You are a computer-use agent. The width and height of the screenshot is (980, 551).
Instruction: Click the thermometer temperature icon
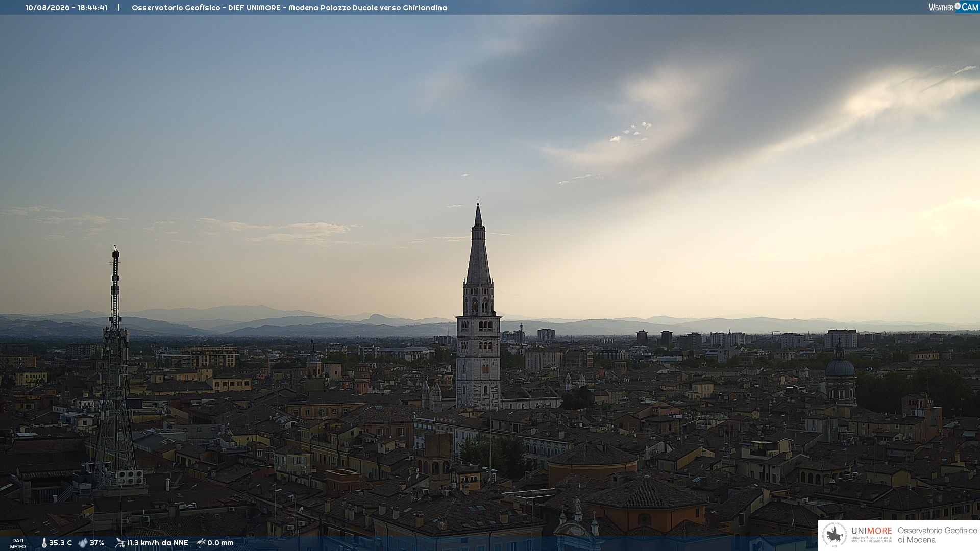44,543
